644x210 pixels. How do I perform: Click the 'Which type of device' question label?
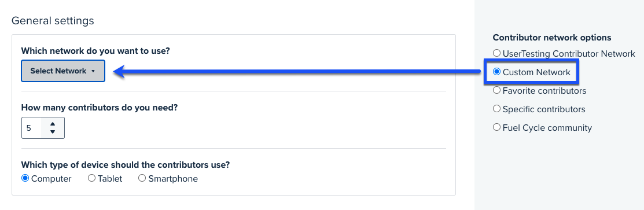pyautogui.click(x=125, y=165)
